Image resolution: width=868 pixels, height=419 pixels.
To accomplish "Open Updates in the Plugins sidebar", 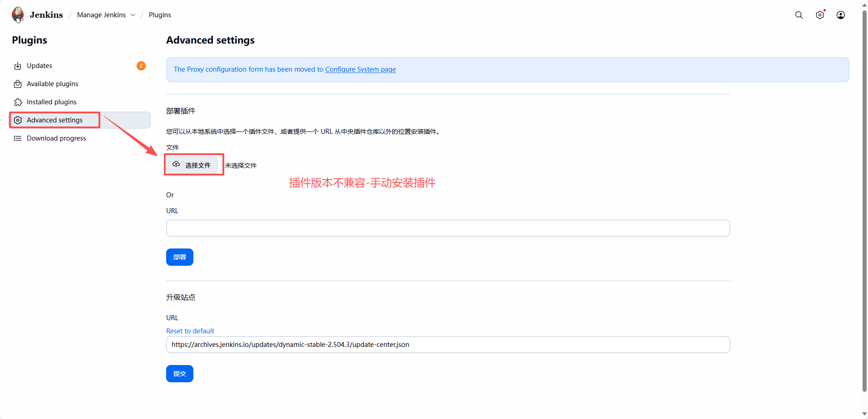I will pos(80,66).
